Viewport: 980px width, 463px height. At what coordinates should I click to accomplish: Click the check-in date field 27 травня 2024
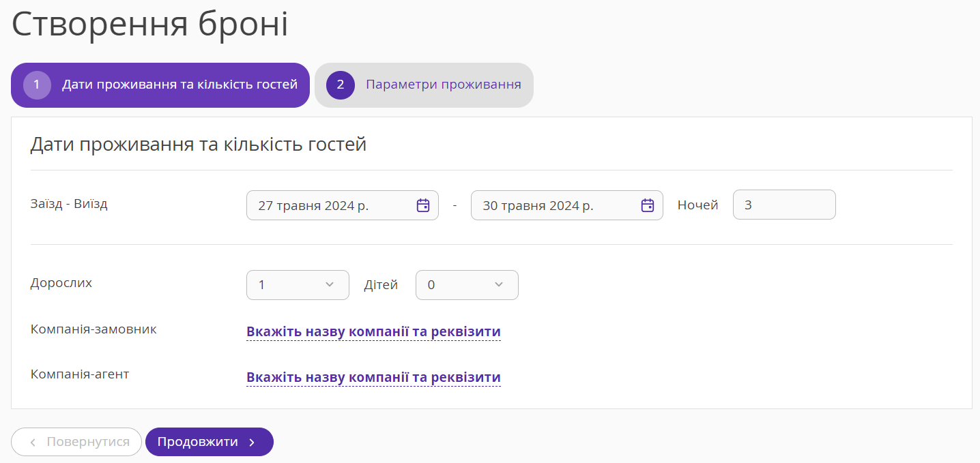point(343,205)
